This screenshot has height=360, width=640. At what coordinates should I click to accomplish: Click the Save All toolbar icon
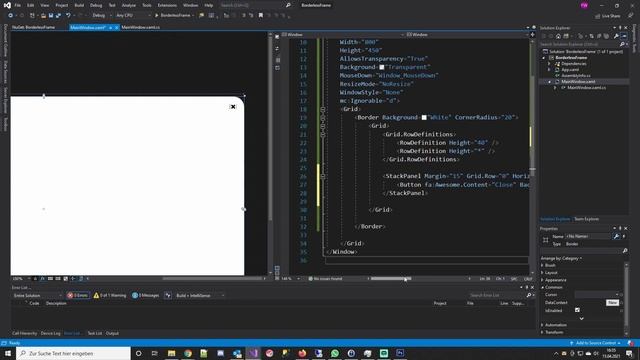coord(58,16)
